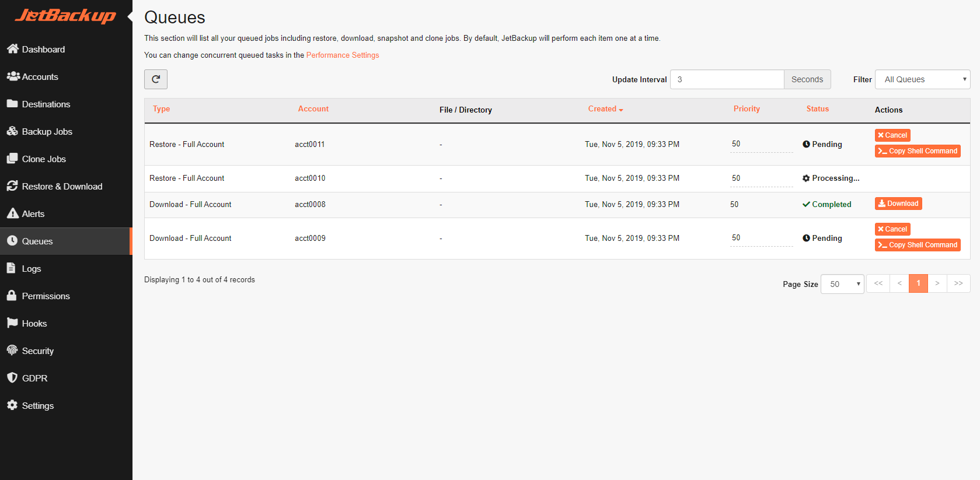Copy Shell Command for acct0009
Viewport: 980px width, 480px height.
[x=918, y=245]
